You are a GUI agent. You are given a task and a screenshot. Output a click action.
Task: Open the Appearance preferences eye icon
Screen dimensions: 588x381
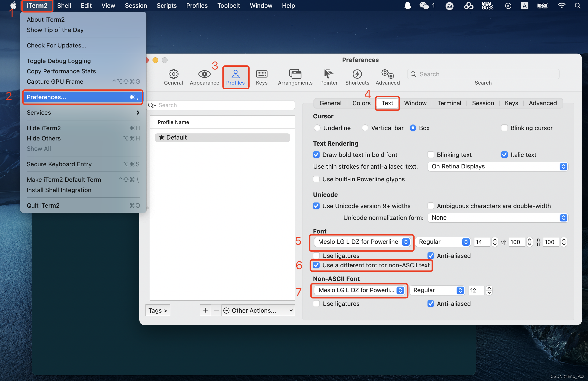[204, 77]
